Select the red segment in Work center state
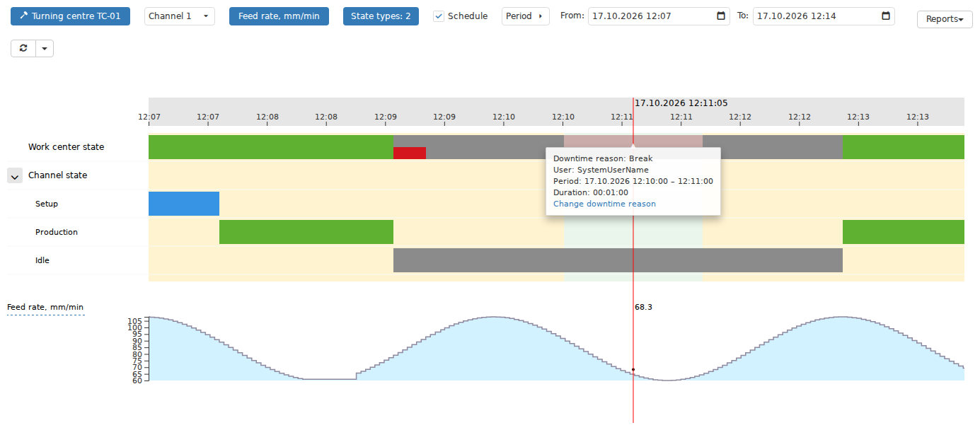Screen dimensions: 980x430 click(410, 153)
